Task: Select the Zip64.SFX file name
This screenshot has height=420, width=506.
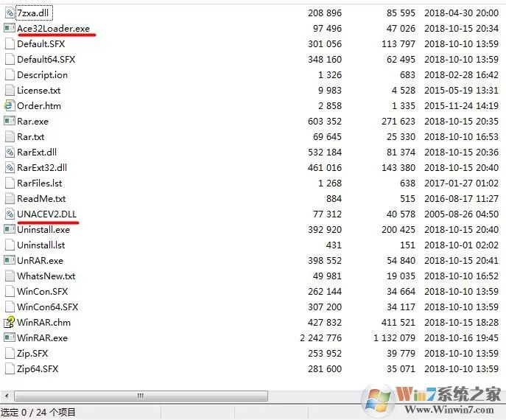Action: pyautogui.click(x=38, y=369)
